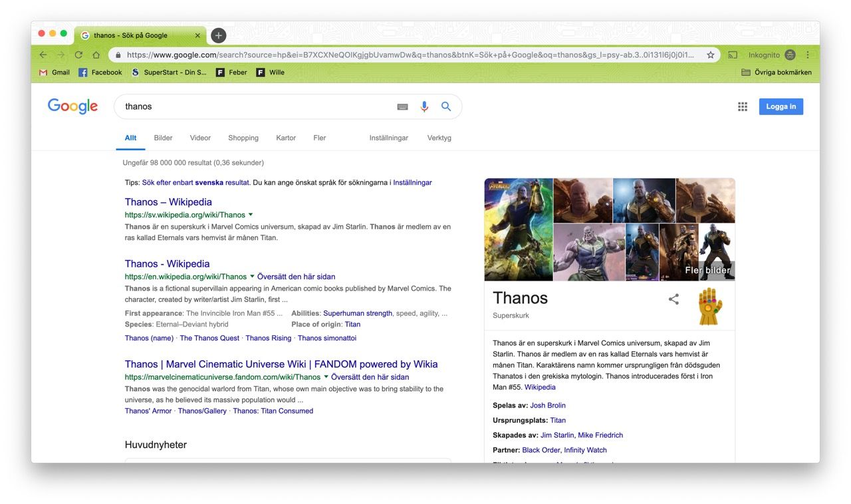Click the site info lock icon

[118, 55]
